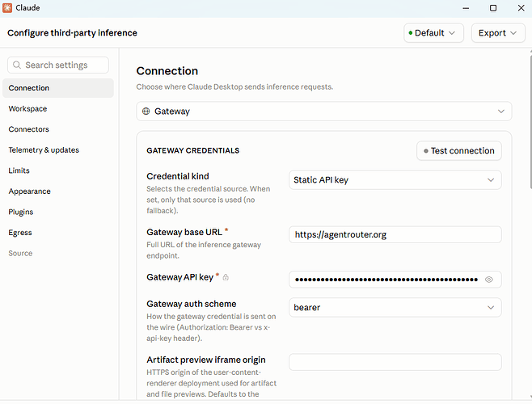The width and height of the screenshot is (532, 404).
Task: Open the Credential kind Static API key dropdown
Action: click(395, 180)
